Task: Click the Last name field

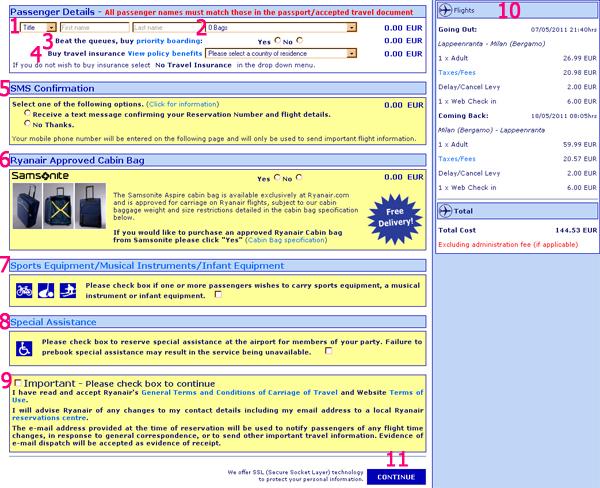Action: click(x=167, y=27)
